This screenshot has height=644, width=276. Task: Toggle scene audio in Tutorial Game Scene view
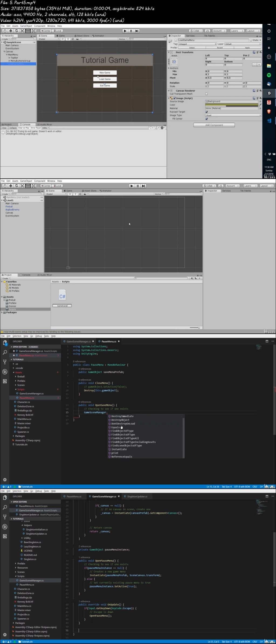click(73, 39)
